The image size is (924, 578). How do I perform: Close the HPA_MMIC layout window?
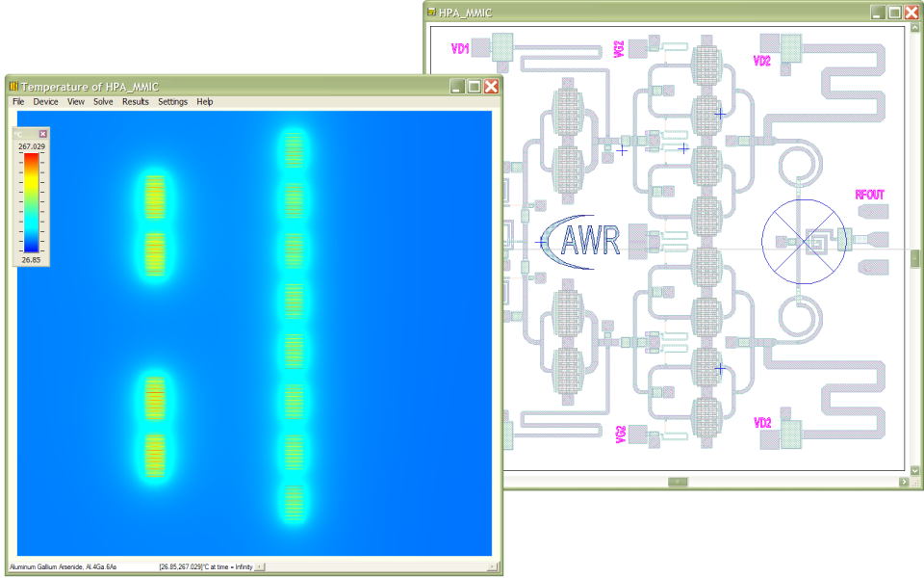[911, 13]
